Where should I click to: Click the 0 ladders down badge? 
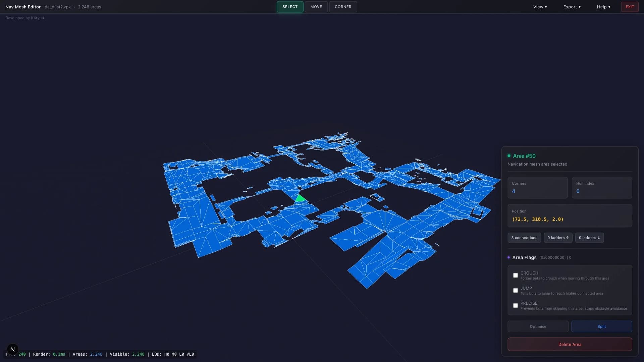click(589, 238)
